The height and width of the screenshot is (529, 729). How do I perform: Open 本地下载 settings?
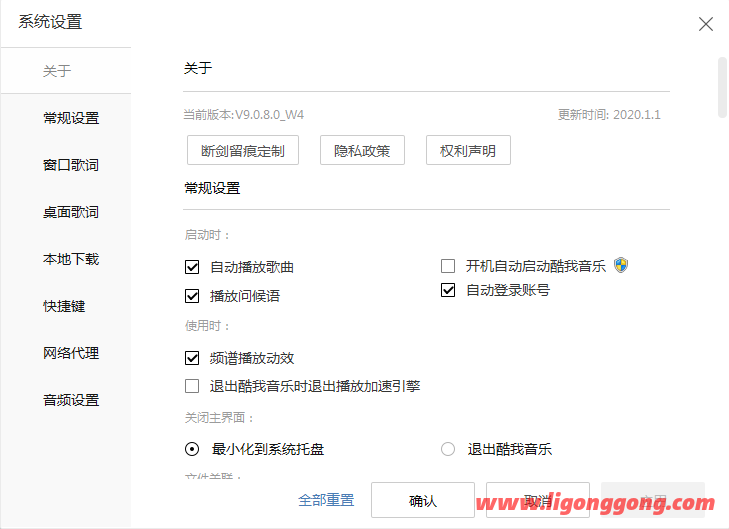pos(71,259)
